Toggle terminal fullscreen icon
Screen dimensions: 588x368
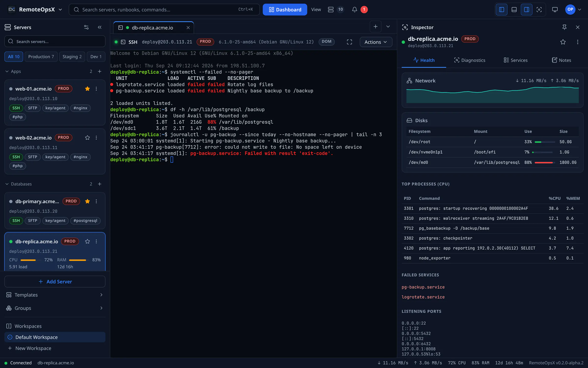pos(349,42)
